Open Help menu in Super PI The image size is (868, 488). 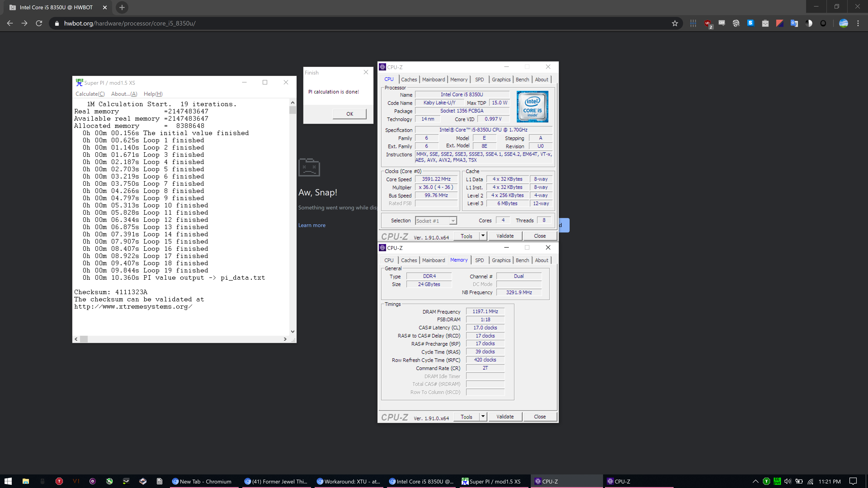click(153, 94)
